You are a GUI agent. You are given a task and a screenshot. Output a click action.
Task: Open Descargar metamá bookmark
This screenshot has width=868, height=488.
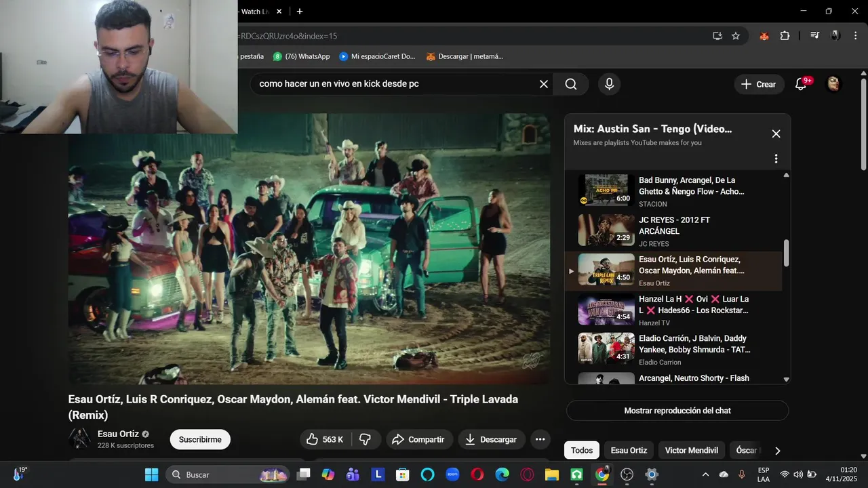click(x=465, y=56)
